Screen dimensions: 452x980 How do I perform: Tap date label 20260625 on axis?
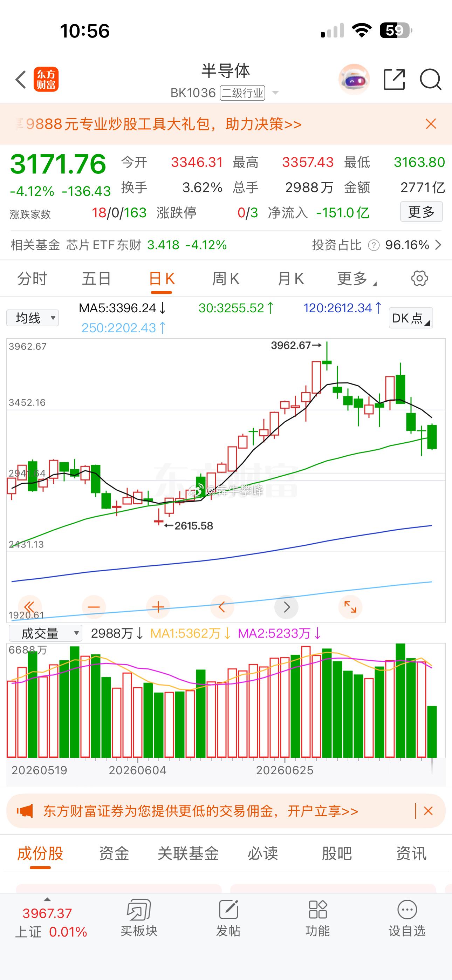click(x=285, y=770)
